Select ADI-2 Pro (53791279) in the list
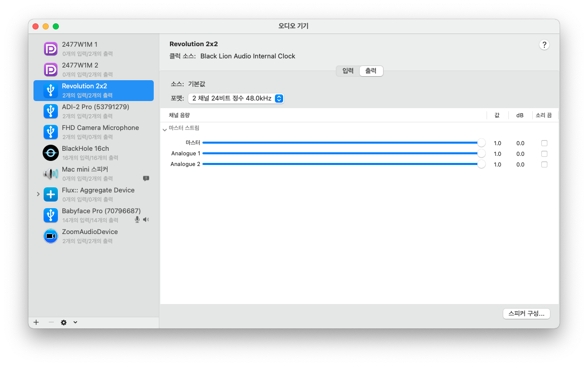The width and height of the screenshot is (588, 366). pyautogui.click(x=94, y=111)
